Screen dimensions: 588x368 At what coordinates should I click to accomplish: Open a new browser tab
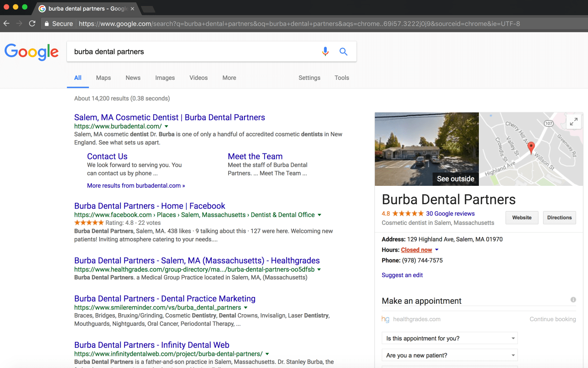click(x=148, y=9)
